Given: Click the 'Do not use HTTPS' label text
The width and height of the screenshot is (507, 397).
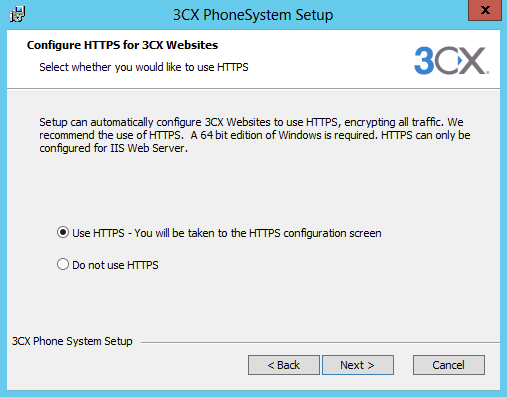Looking at the screenshot, I should (x=115, y=265).
